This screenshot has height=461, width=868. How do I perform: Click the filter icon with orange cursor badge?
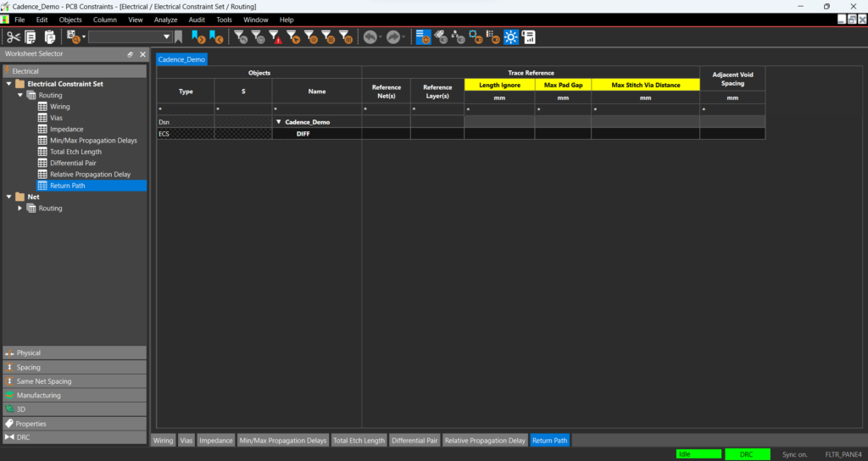pos(293,37)
